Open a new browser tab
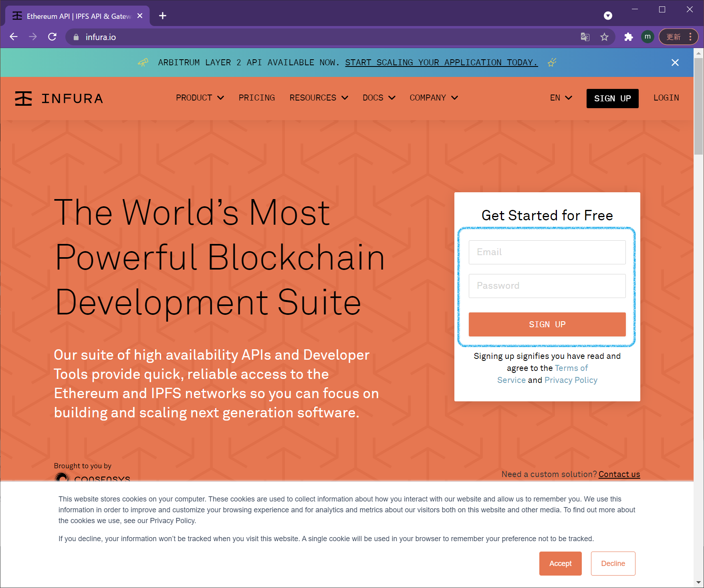The height and width of the screenshot is (588, 704). click(163, 16)
